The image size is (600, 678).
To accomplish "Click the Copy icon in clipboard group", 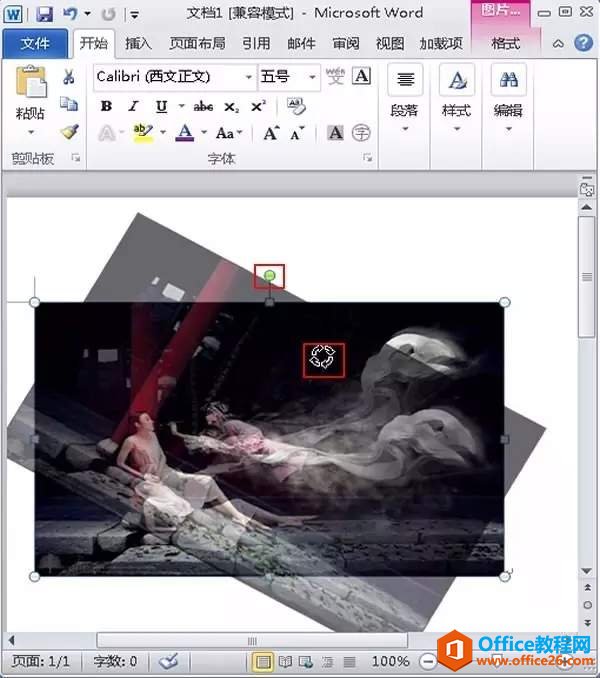I will [x=69, y=104].
